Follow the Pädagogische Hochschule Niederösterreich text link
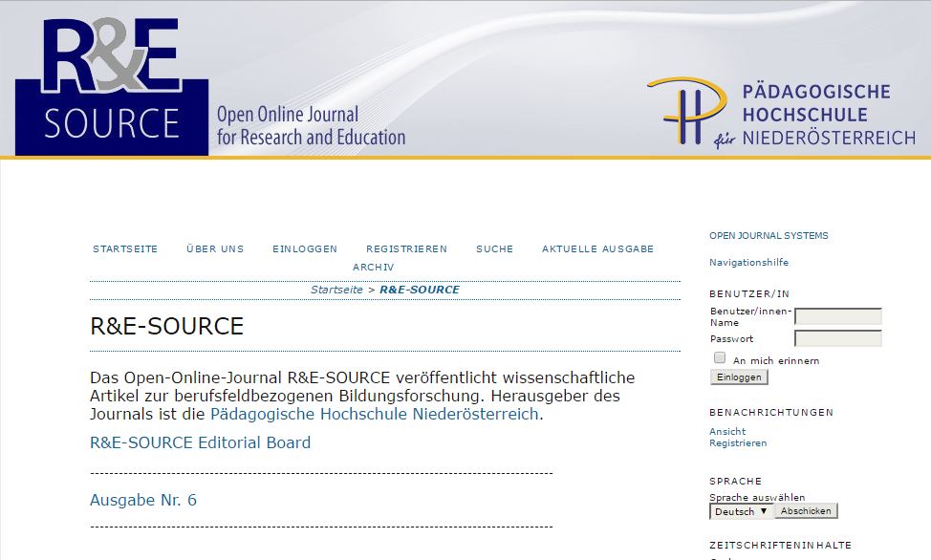Screen dimensions: 931x560 pyautogui.click(x=374, y=414)
